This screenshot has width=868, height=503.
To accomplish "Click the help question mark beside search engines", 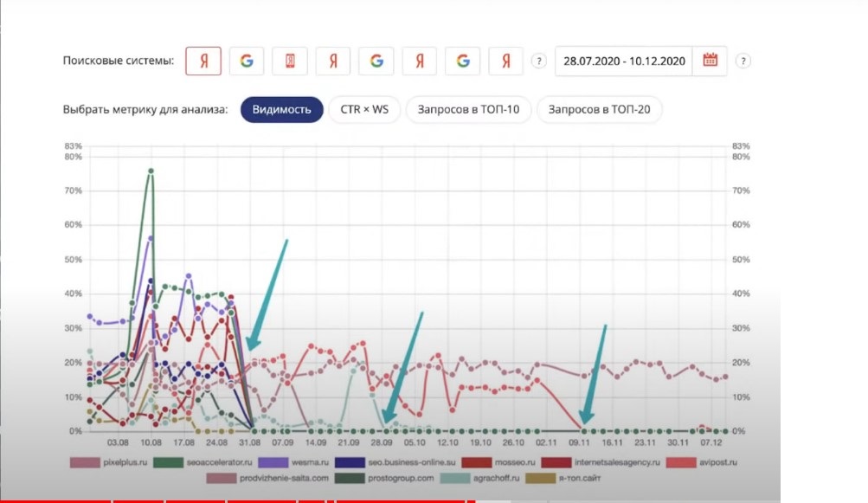I will (x=539, y=61).
